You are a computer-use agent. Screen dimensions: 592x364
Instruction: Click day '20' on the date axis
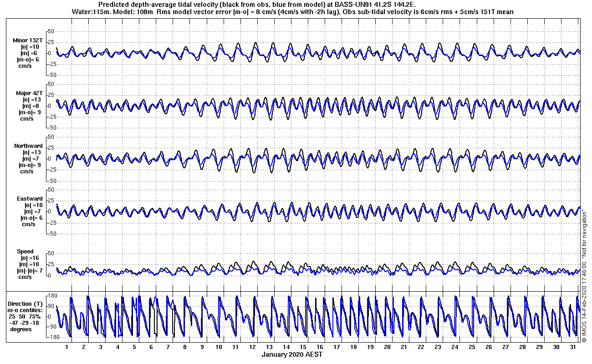387,347
